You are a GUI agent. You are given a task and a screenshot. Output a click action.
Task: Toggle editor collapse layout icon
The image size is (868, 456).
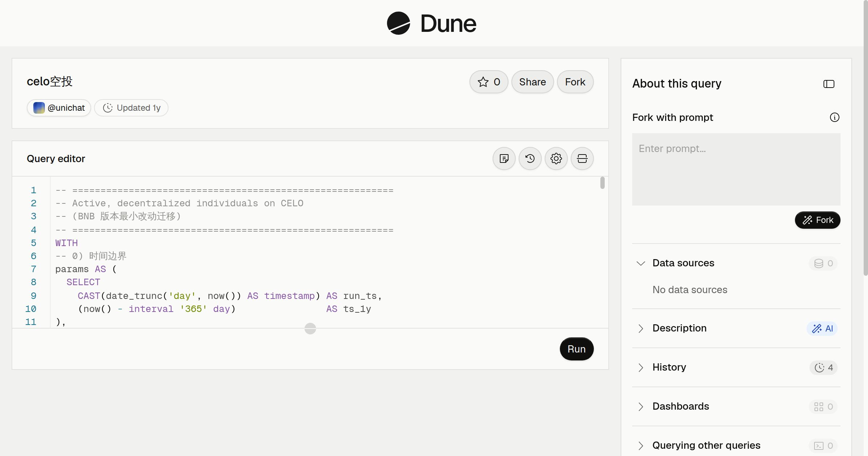tap(582, 159)
